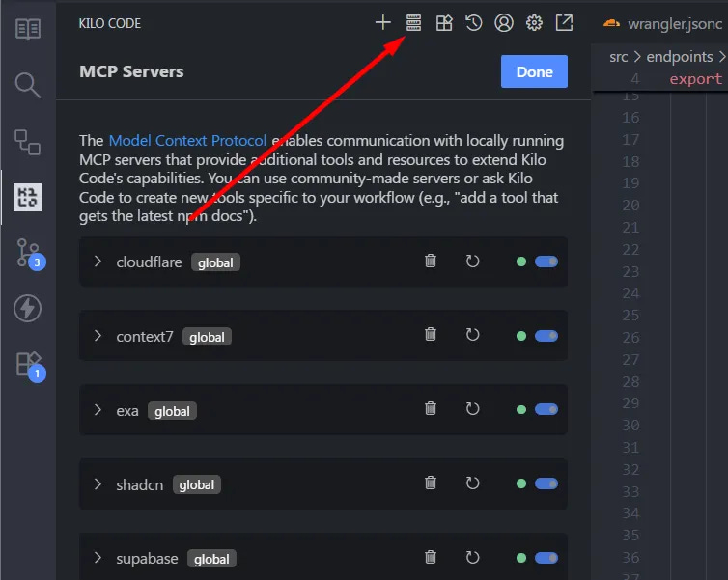The image size is (728, 580).
Task: Open the Explorer sidebar view
Action: [28, 29]
